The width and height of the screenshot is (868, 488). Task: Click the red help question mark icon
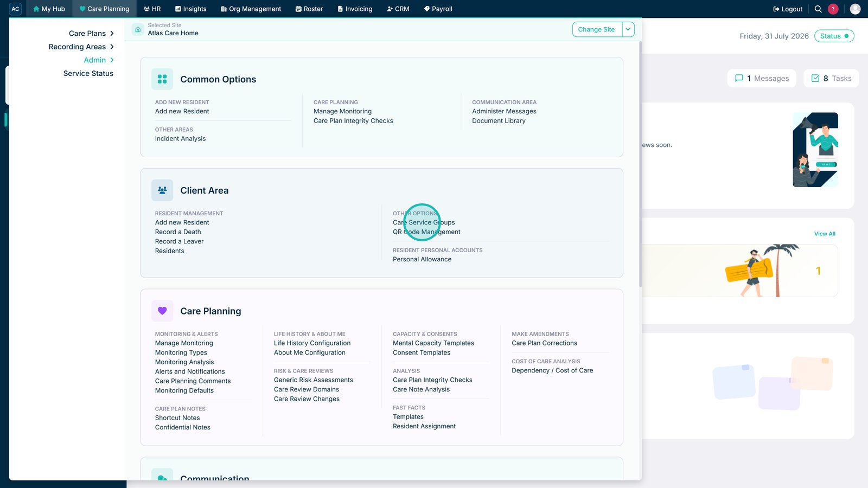[x=833, y=9]
